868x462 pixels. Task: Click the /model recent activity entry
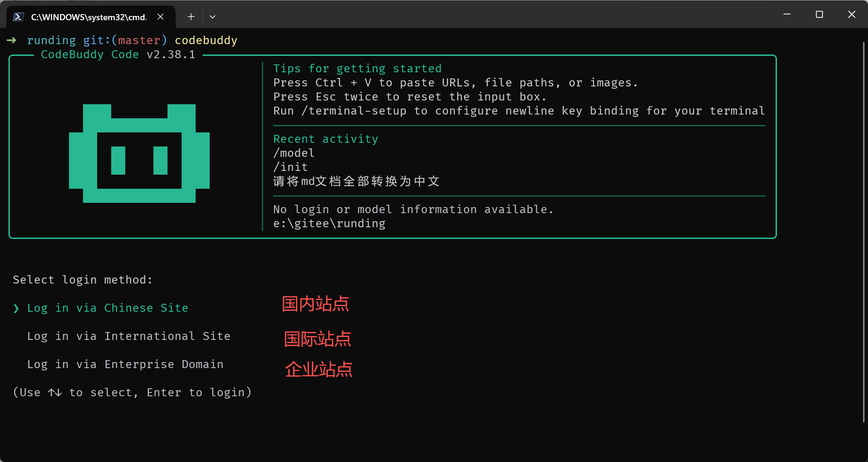294,153
